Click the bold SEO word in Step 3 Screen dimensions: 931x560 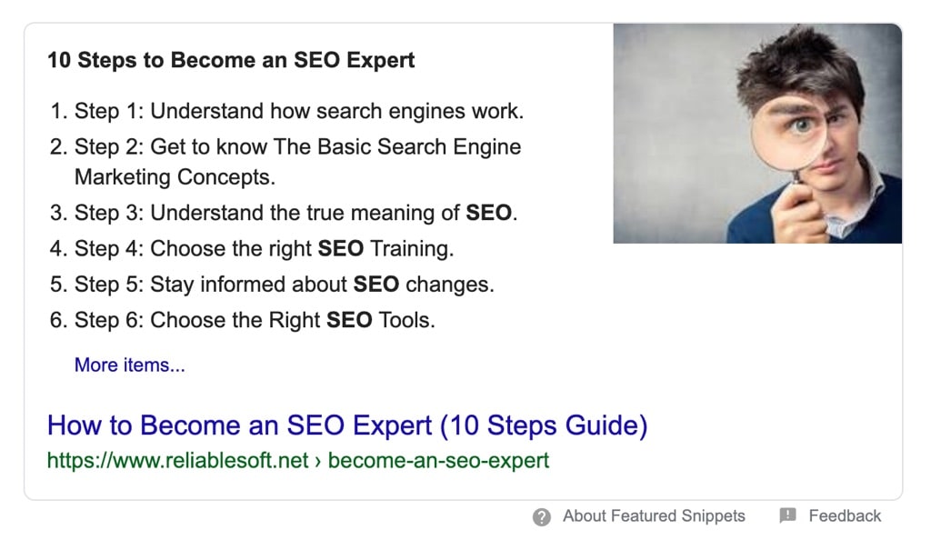tap(489, 213)
